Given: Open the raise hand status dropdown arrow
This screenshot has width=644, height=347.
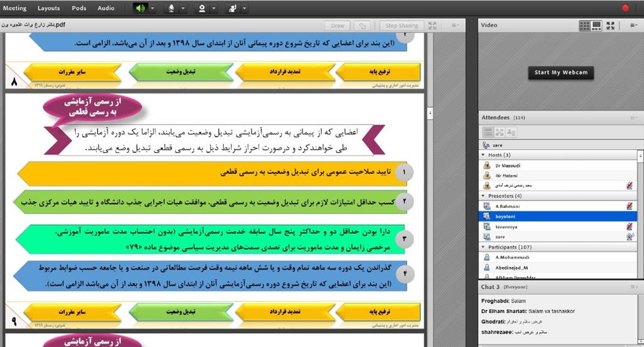Looking at the screenshot, I should point(245,8).
